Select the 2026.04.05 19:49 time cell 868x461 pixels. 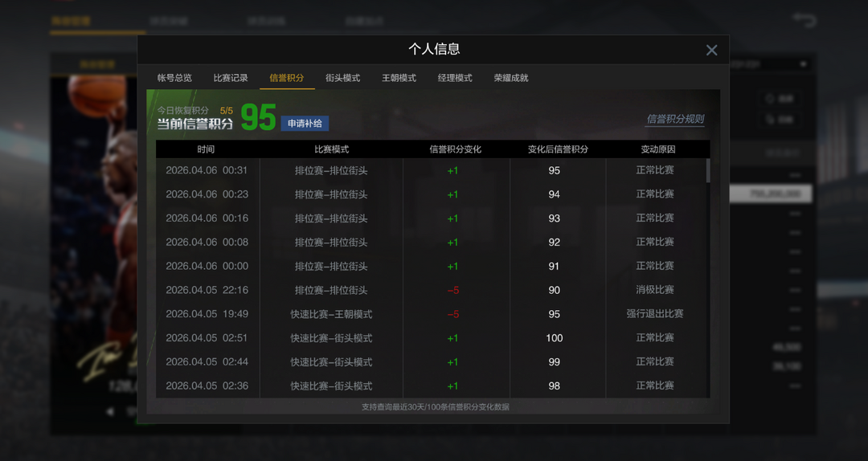[207, 314]
